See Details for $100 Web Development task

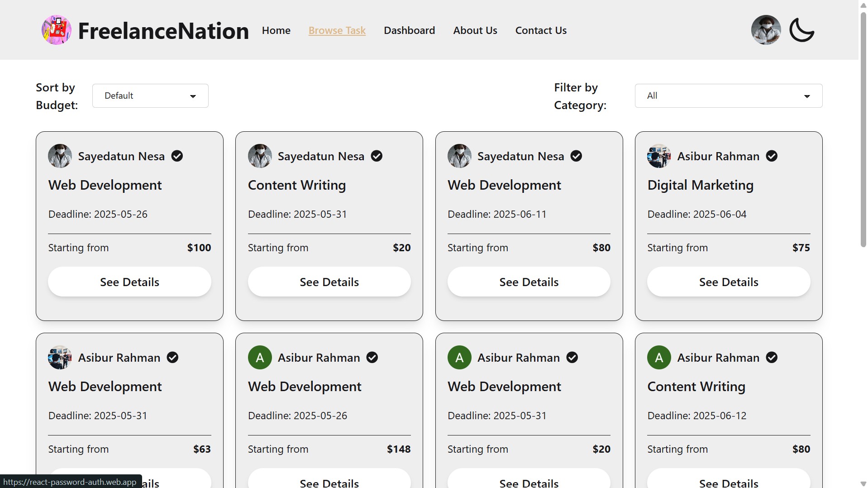pos(129,282)
